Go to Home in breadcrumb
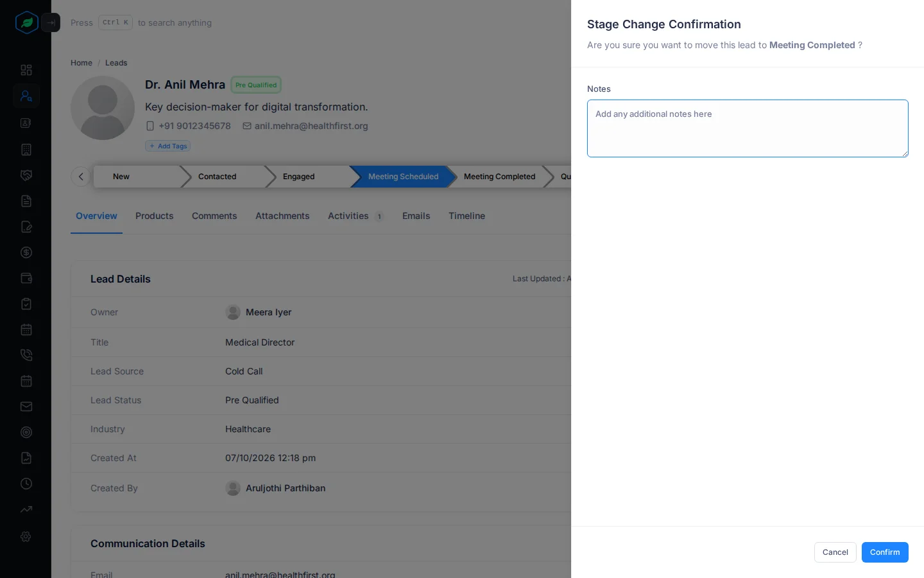 (x=81, y=63)
